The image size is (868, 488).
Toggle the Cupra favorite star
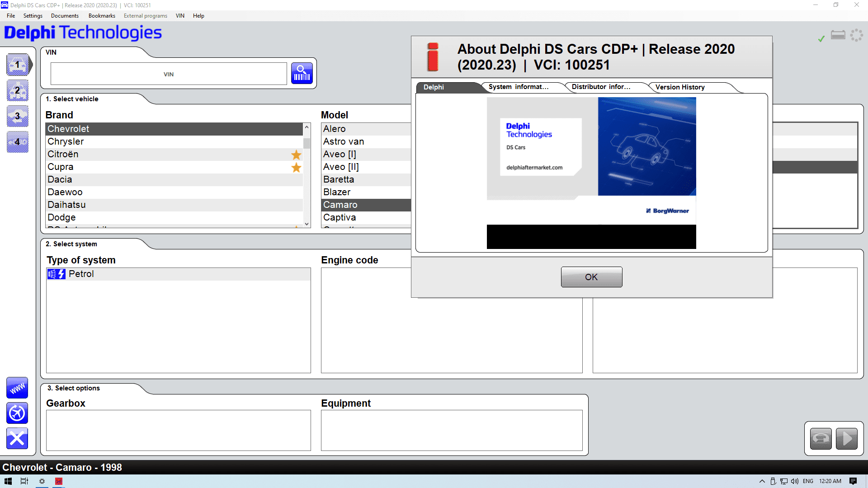tap(296, 168)
